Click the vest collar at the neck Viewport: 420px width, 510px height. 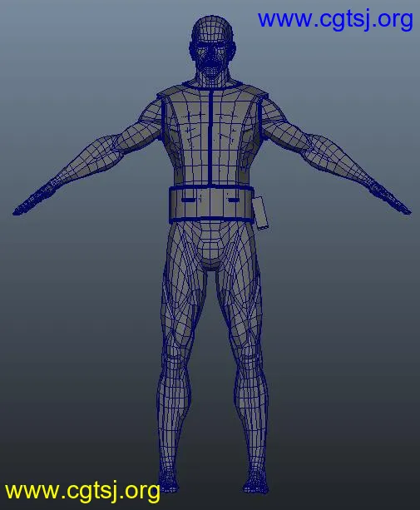coord(212,85)
